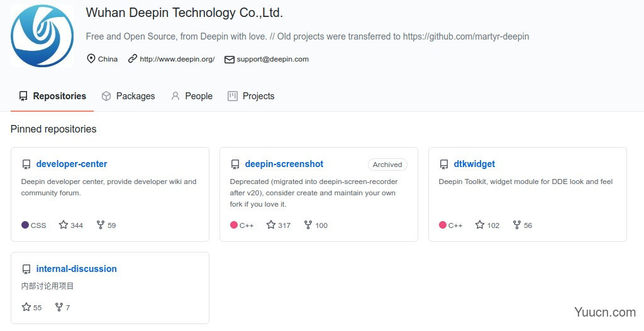This screenshot has width=644, height=331.
Task: Click the pink C++ dot on dtkwidget
Action: click(442, 225)
